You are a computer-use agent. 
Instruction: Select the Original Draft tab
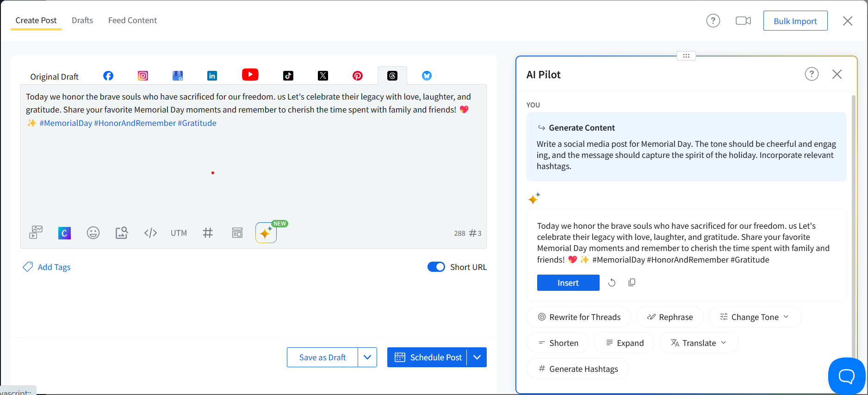point(55,76)
